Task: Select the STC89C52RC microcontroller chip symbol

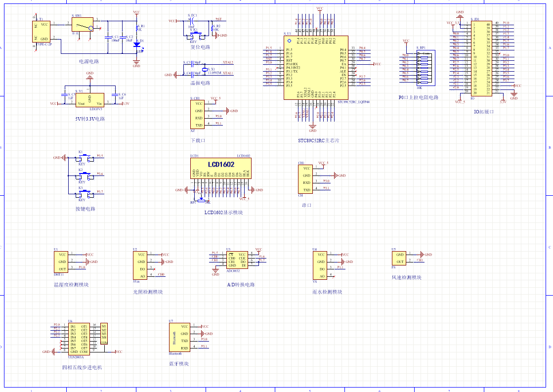Action: click(x=315, y=67)
